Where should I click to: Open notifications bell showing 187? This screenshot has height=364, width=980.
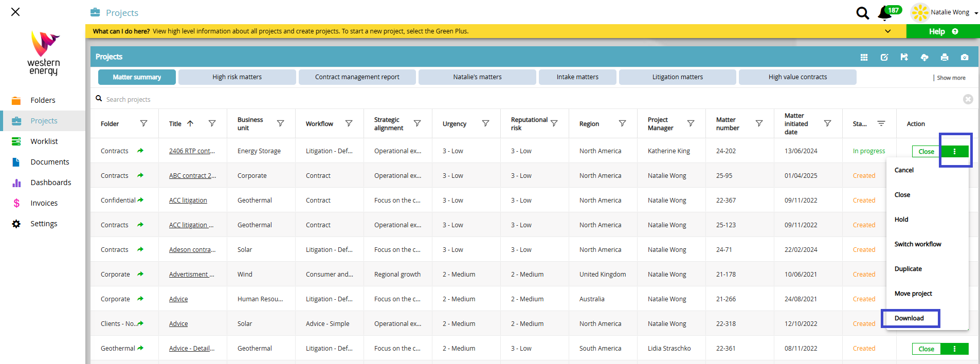coord(885,13)
